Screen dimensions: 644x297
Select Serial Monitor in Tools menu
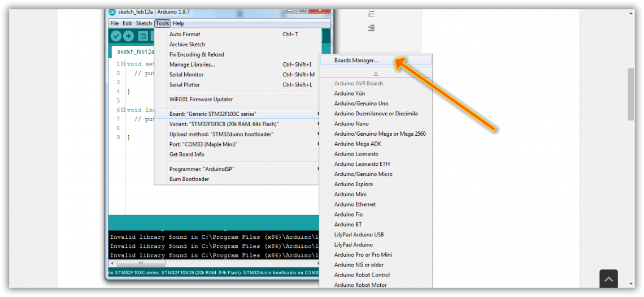click(186, 75)
